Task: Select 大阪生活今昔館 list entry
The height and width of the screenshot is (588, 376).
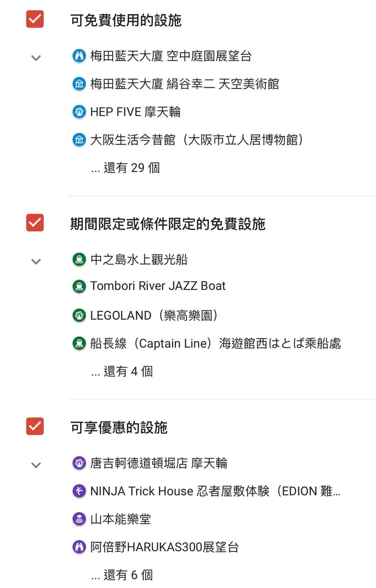Action: 197,140
